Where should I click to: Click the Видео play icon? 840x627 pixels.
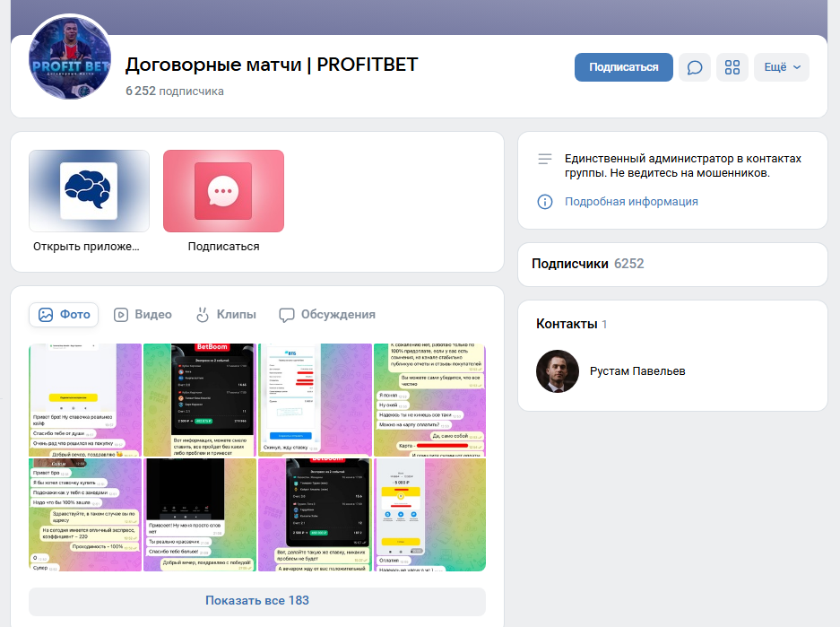click(121, 315)
